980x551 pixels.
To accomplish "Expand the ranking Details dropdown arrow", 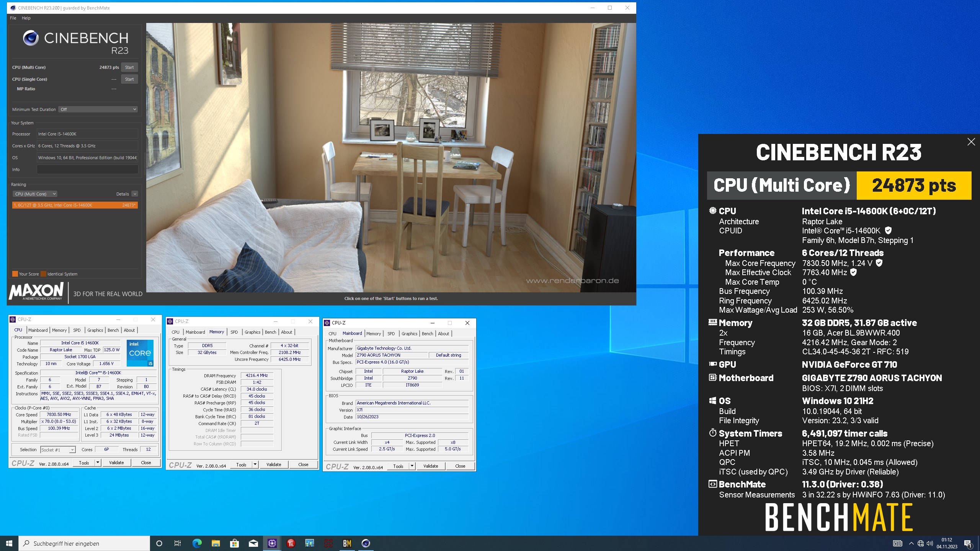I will (135, 194).
